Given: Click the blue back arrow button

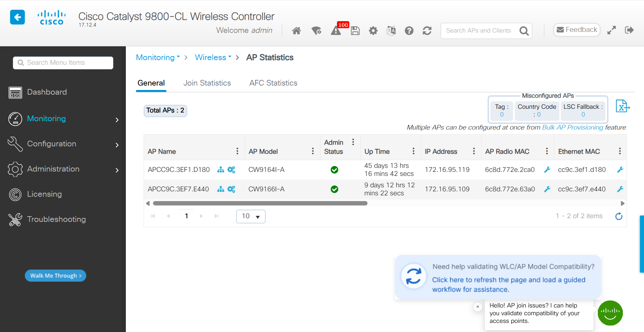Looking at the screenshot, I should (17, 17).
